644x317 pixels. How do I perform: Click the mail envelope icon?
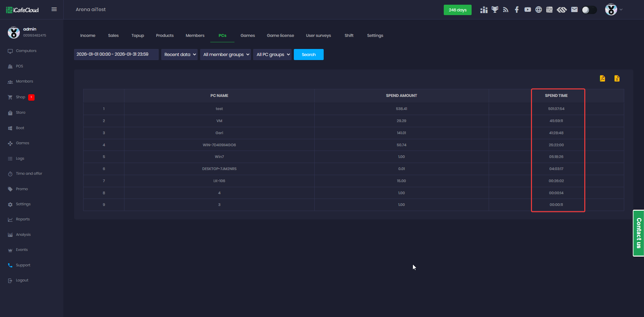tap(574, 10)
